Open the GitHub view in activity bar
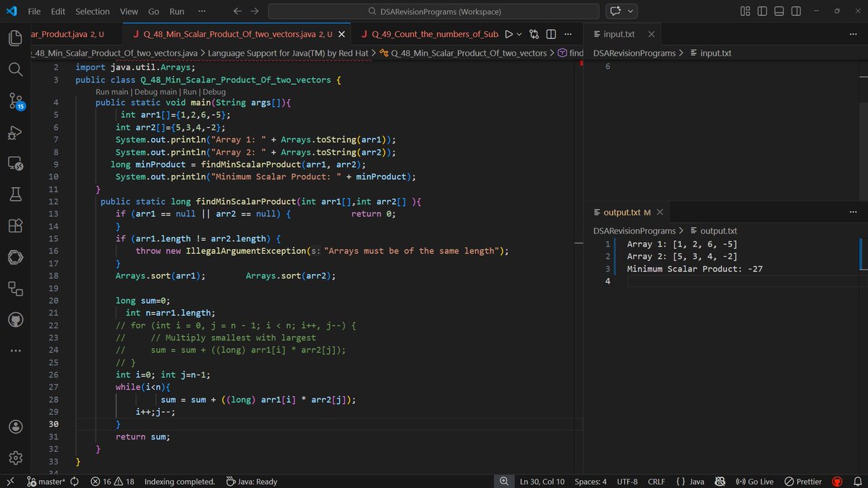868x488 pixels. pyautogui.click(x=16, y=320)
